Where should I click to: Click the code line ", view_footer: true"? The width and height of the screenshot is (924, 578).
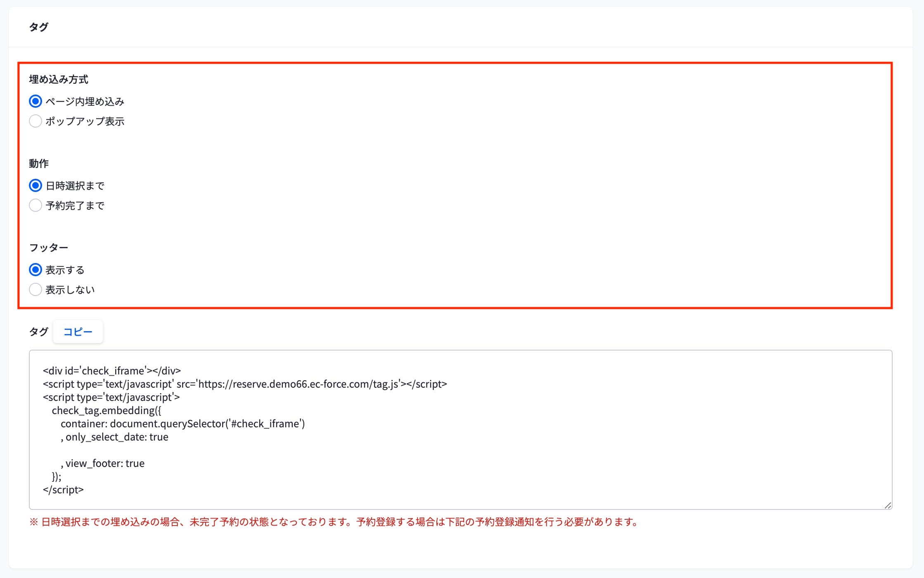[102, 463]
